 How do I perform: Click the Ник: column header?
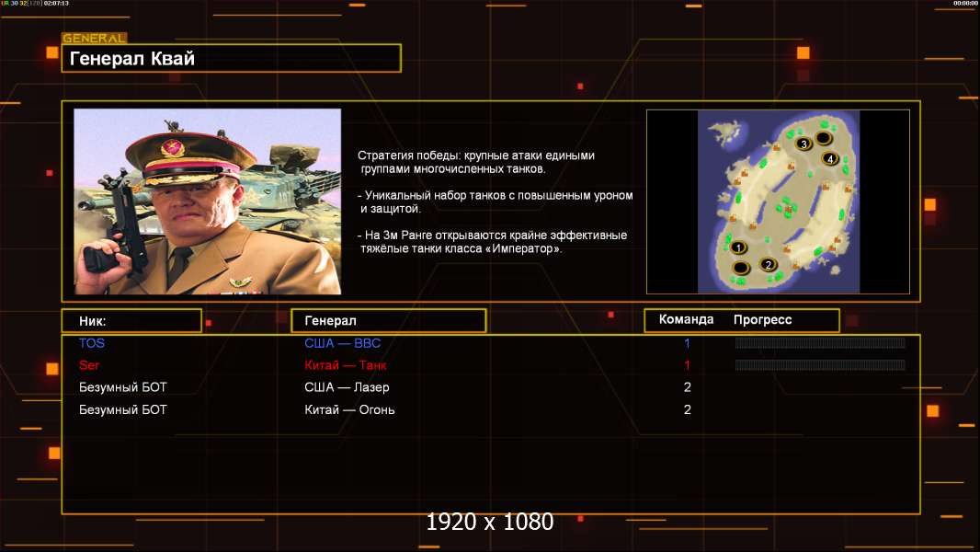point(131,321)
